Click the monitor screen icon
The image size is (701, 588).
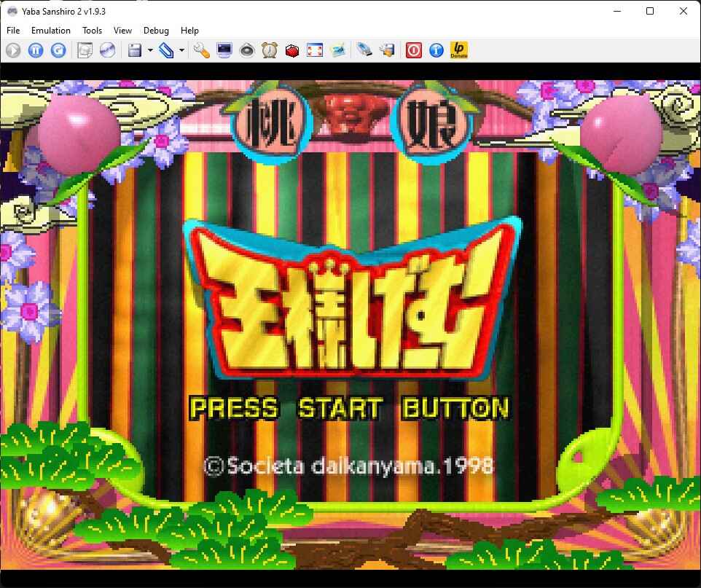click(x=224, y=50)
